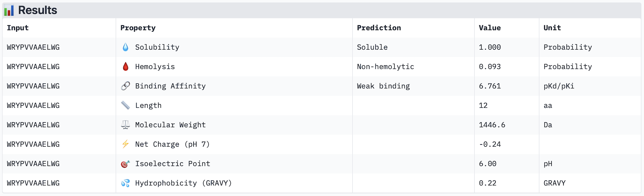Click the red blood drop Hemolysis icon
Viewport: 644px width, 196px height.
coord(126,67)
